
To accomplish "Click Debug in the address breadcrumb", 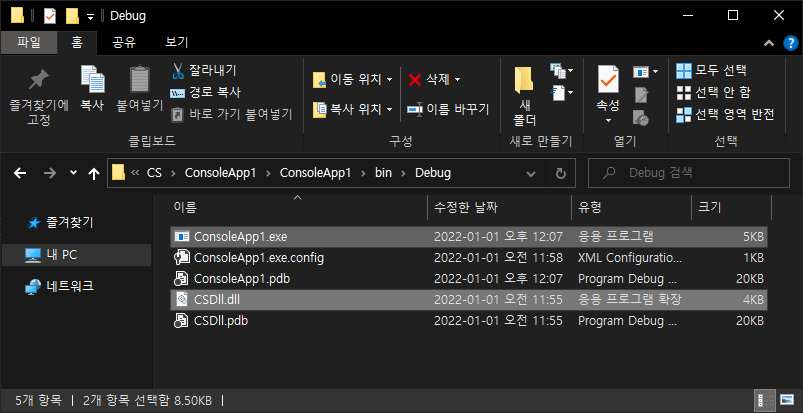I will [x=433, y=173].
